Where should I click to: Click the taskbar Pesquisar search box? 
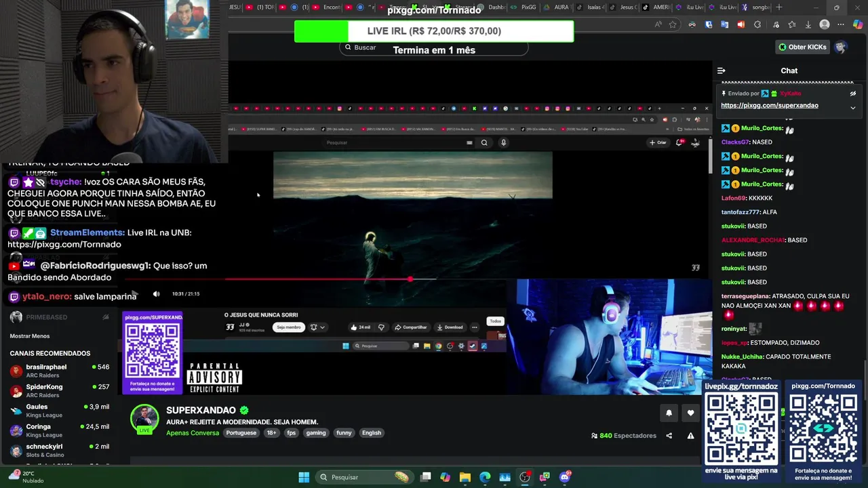[x=365, y=477]
